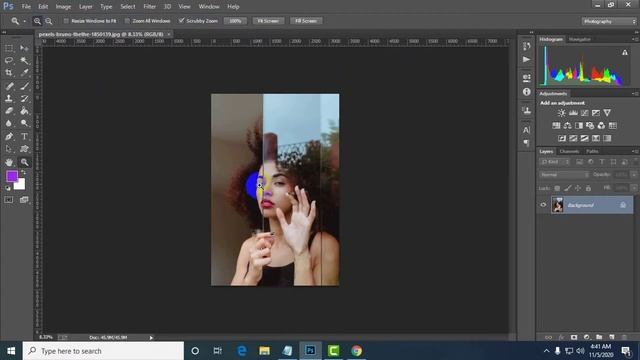The height and width of the screenshot is (360, 640).
Task: Open the Actions panel play icon
Action: pos(527,60)
